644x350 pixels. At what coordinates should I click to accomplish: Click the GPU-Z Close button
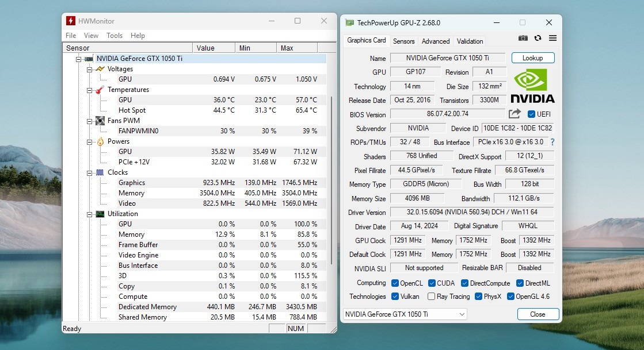coord(538,314)
